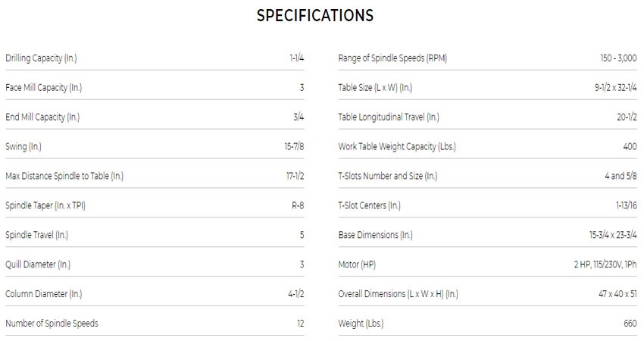The width and height of the screenshot is (644, 341).
Task: Click the Base Dimensions value 15-3/4 x 23-3/4
Action: (613, 236)
